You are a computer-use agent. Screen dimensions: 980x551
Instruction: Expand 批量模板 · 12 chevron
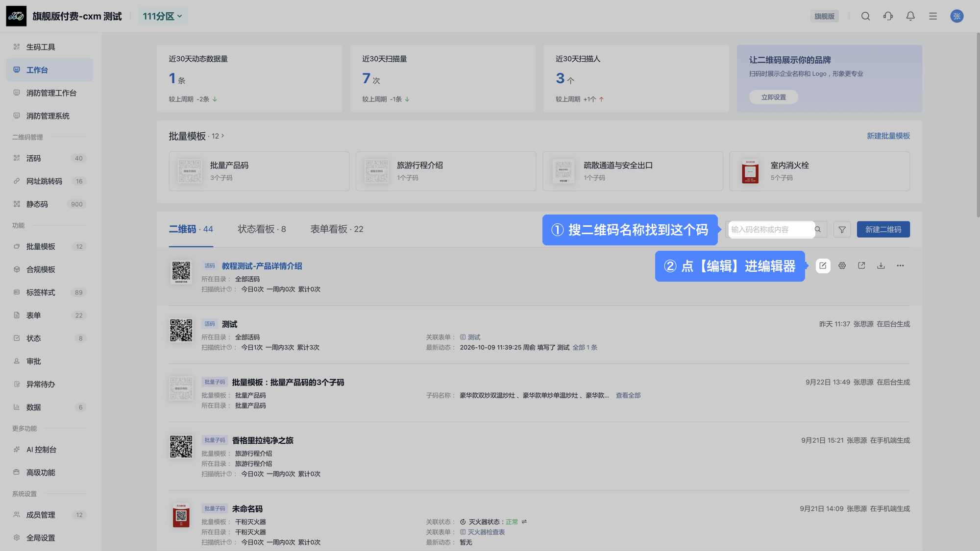[222, 136]
